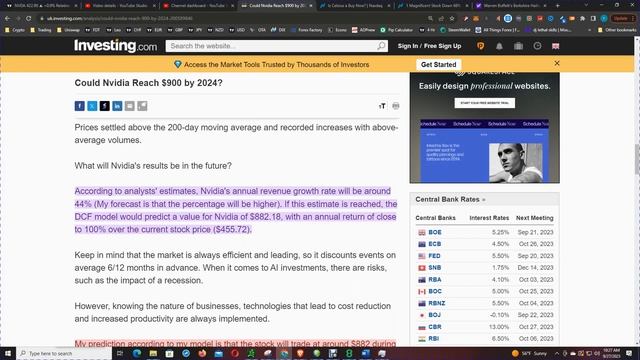Screen dimensions: 640x360
Task: Click the Windows Start button
Action: [8, 353]
